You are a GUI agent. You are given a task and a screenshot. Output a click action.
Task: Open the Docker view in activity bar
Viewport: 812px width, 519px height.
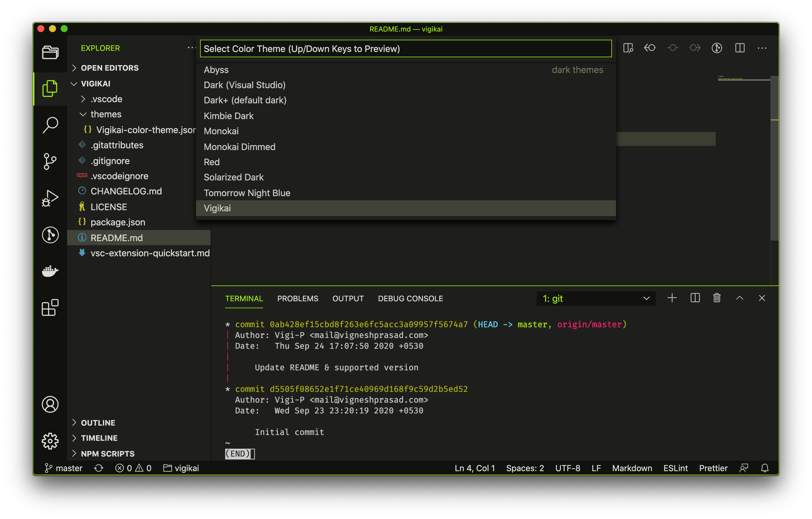[50, 271]
